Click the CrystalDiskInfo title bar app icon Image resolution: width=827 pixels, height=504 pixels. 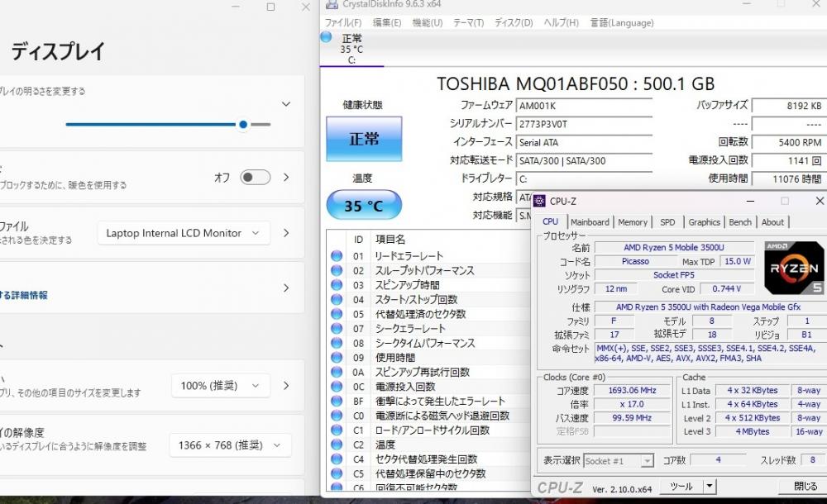[x=332, y=4]
